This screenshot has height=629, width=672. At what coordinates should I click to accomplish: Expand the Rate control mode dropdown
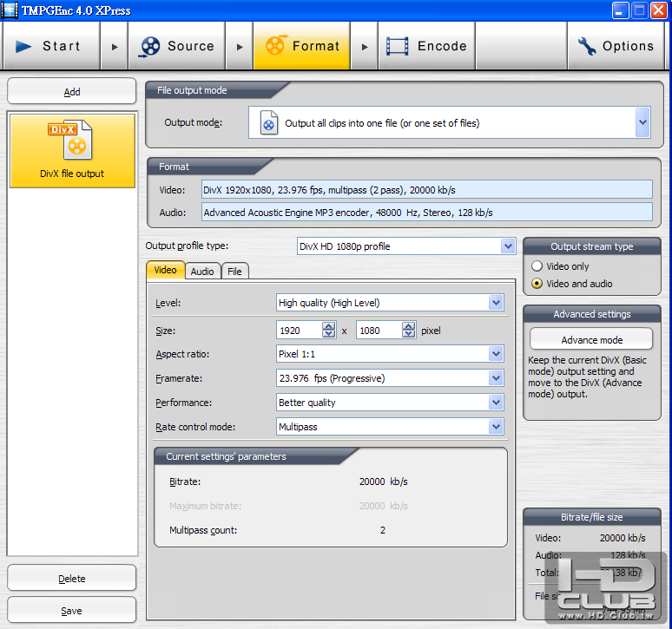click(496, 427)
